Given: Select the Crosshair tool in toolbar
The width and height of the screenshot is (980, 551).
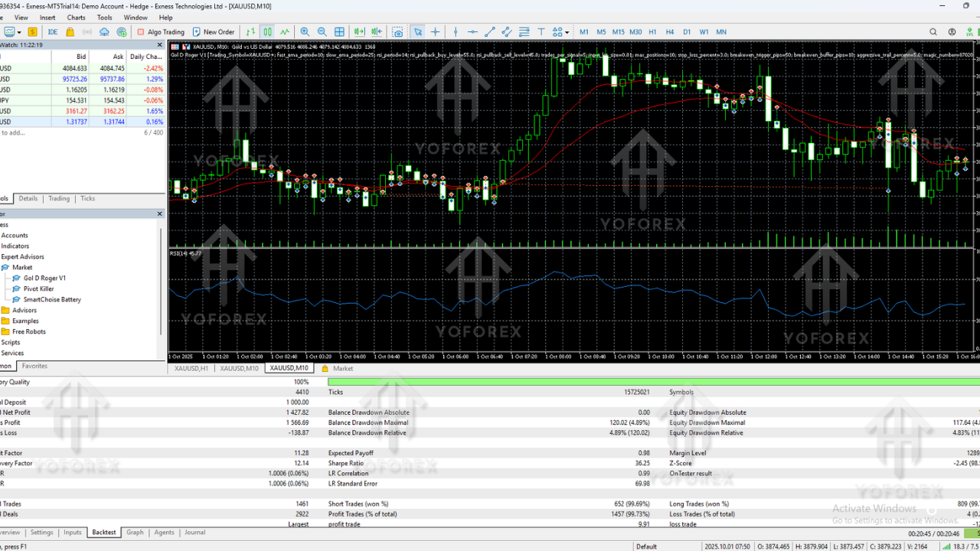Looking at the screenshot, I should tap(436, 32).
